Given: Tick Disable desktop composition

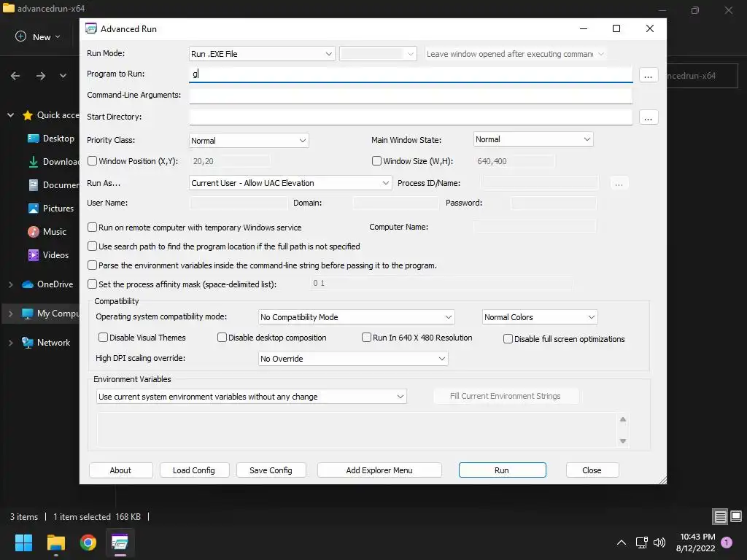Looking at the screenshot, I should click(222, 337).
